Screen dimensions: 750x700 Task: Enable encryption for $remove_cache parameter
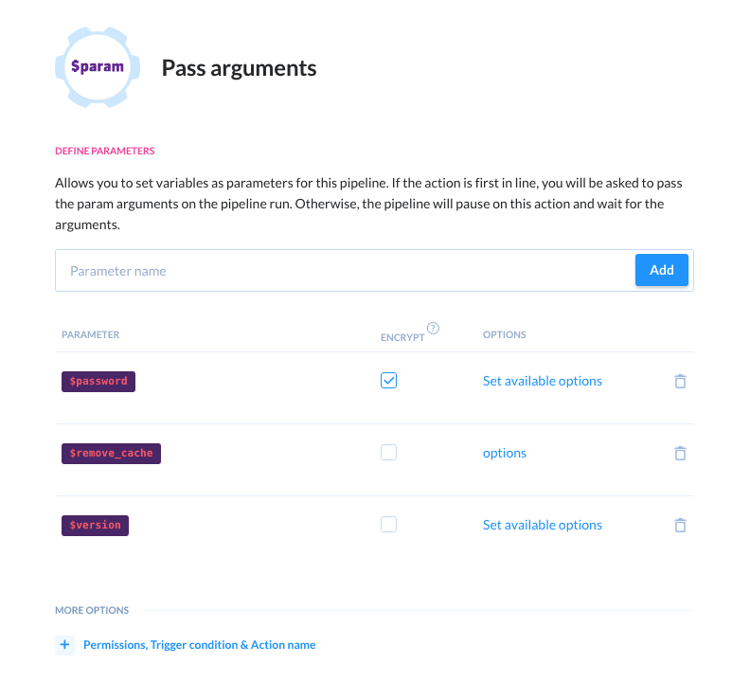pos(388,453)
